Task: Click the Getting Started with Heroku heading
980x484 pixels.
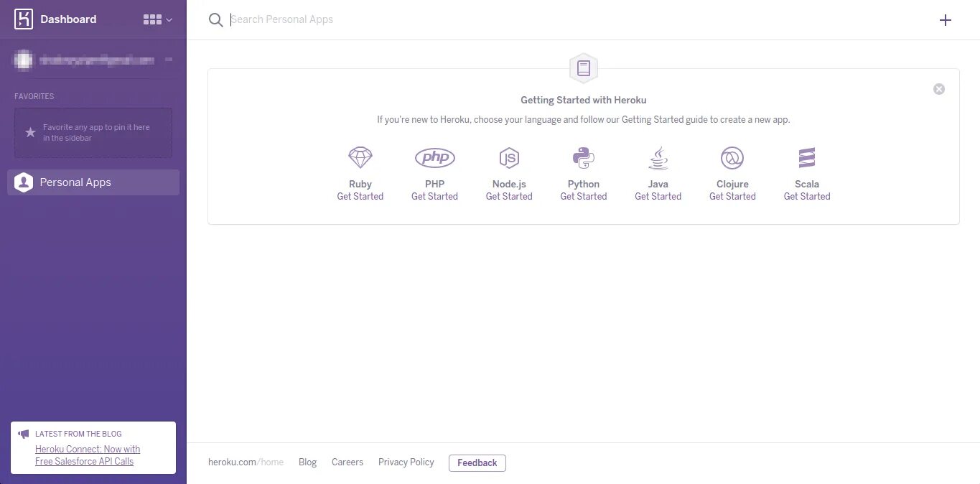Action: coord(584,101)
